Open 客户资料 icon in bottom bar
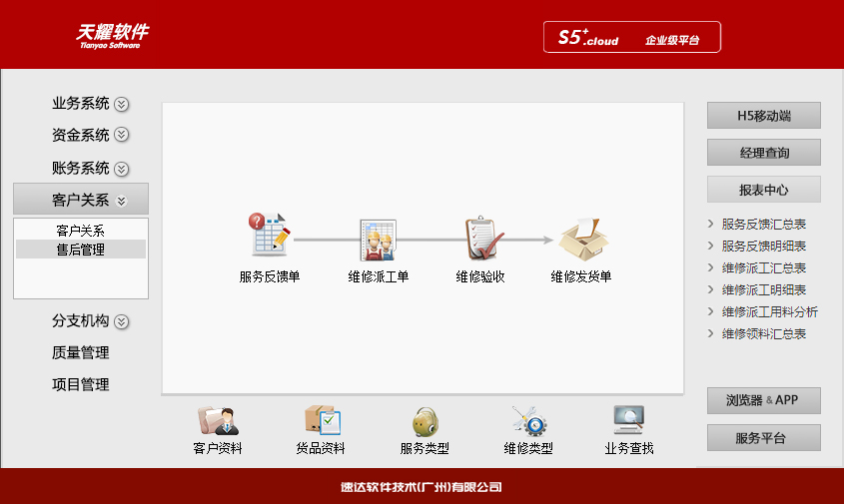This screenshot has width=844, height=504. (x=218, y=422)
